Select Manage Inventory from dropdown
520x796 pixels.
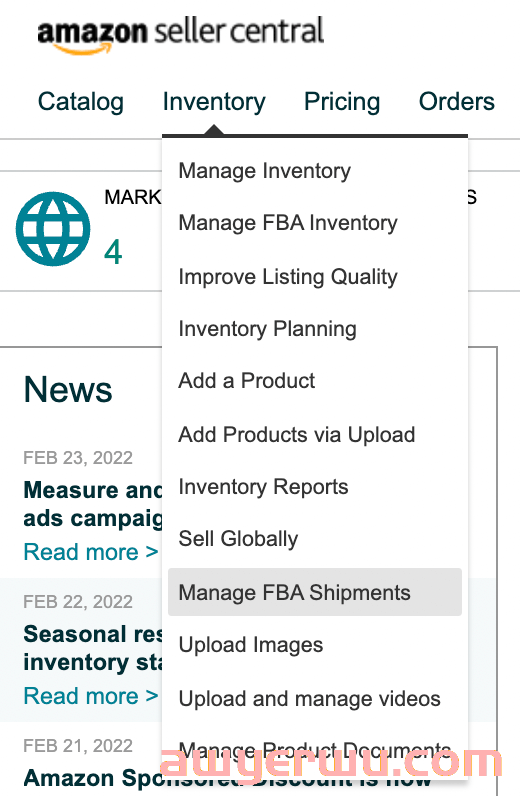coord(265,171)
